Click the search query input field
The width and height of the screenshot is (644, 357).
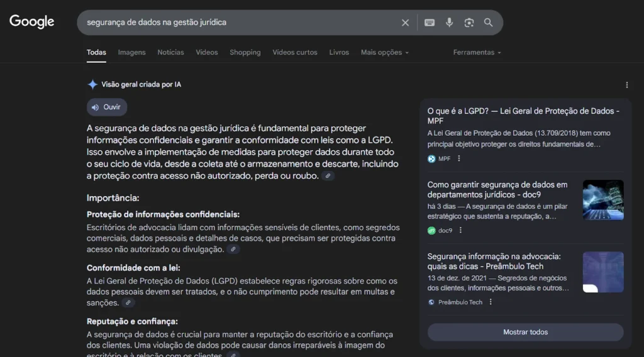(x=238, y=23)
